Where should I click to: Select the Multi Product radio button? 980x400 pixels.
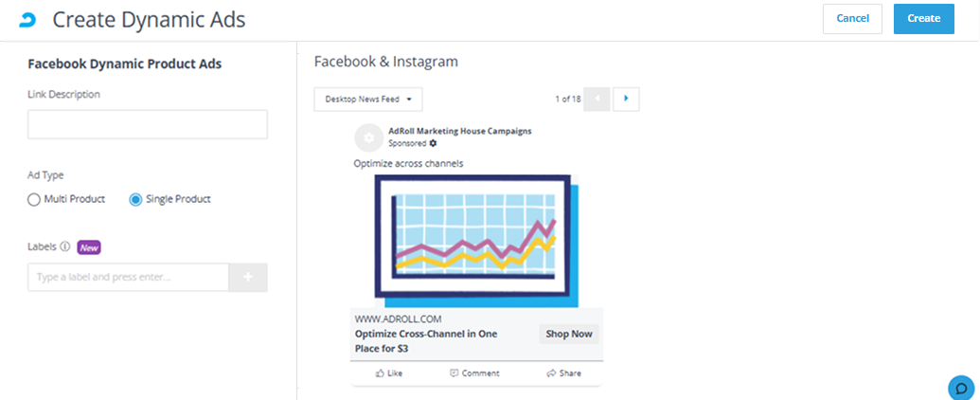[x=34, y=200]
